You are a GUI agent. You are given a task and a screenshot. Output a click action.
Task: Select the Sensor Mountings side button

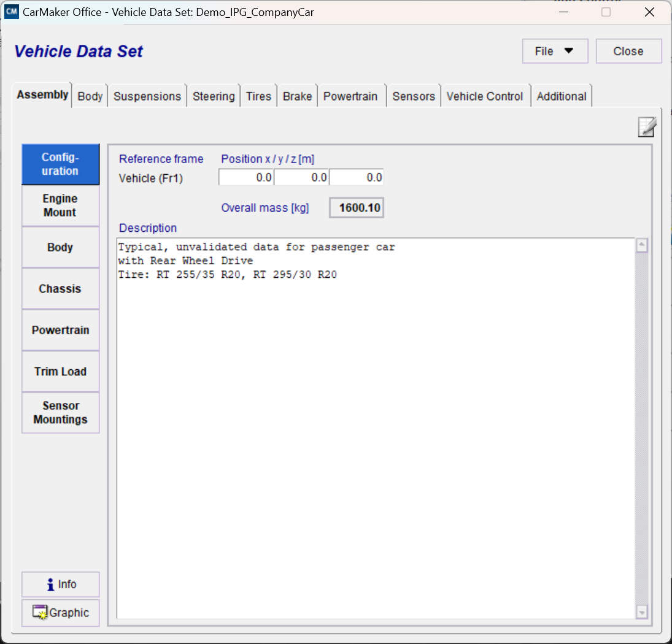pos(60,413)
